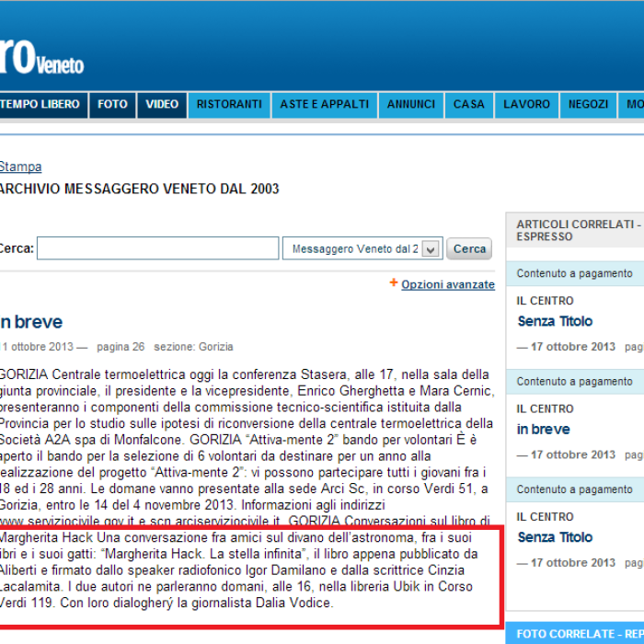Open first Senza Titolo related article
This screenshot has width=644, height=644.
click(555, 321)
